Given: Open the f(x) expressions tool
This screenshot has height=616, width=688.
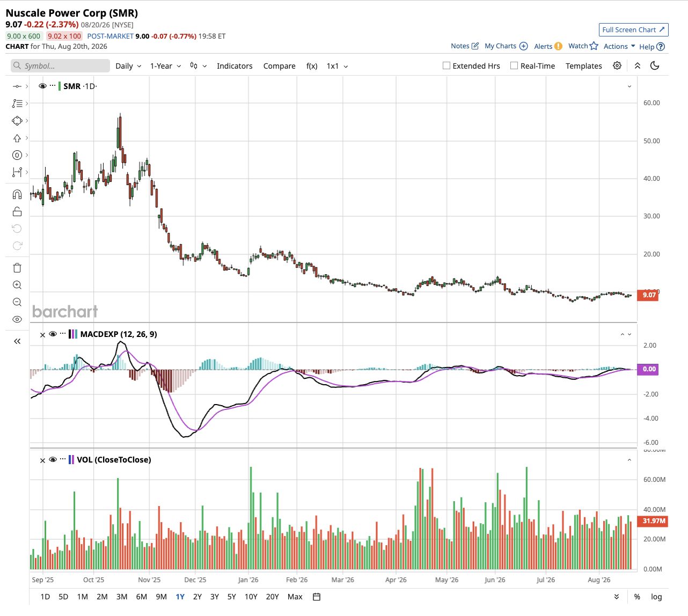Looking at the screenshot, I should click(312, 66).
